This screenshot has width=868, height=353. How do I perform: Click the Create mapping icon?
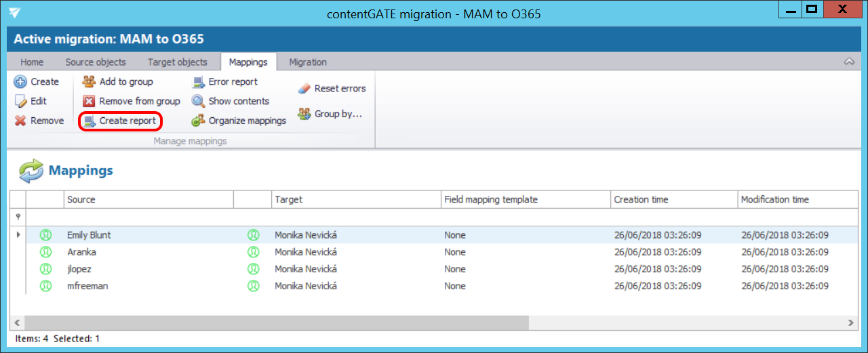21,81
